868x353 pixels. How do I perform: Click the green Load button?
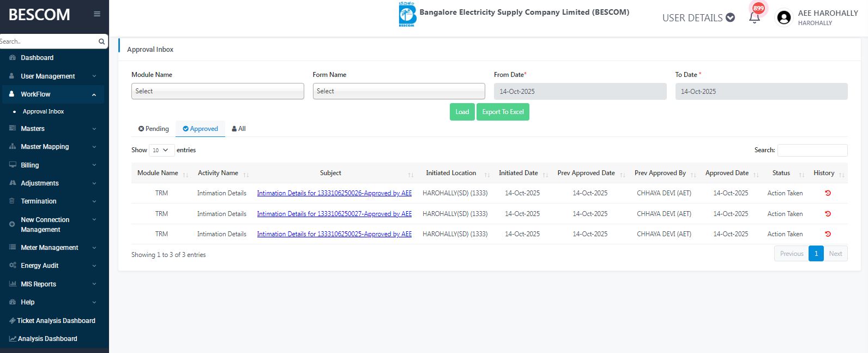pyautogui.click(x=462, y=112)
